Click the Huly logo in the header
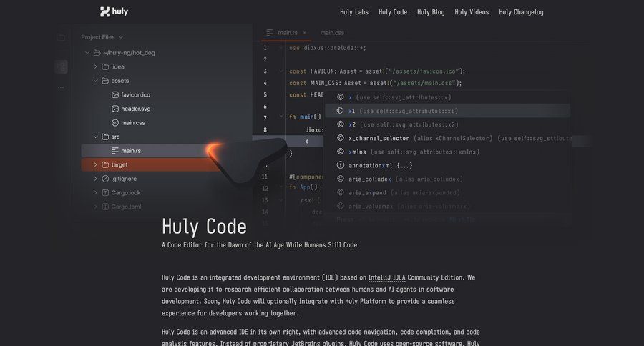Viewport: 644px width, 346px height. coord(114,11)
